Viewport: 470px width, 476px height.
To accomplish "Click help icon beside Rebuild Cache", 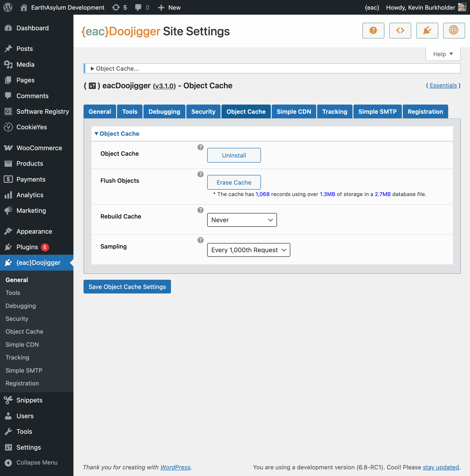I will click(201, 210).
